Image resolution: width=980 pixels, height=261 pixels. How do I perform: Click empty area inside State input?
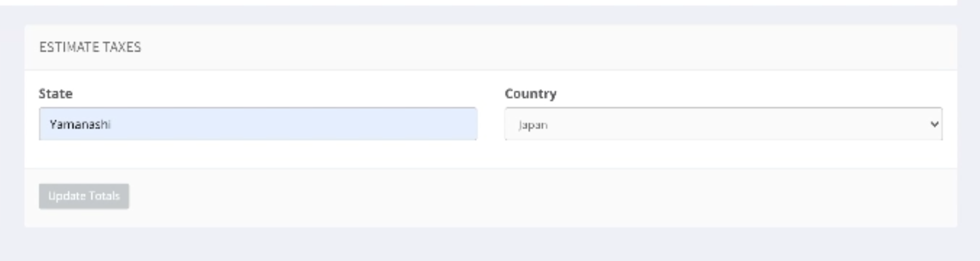[296, 124]
